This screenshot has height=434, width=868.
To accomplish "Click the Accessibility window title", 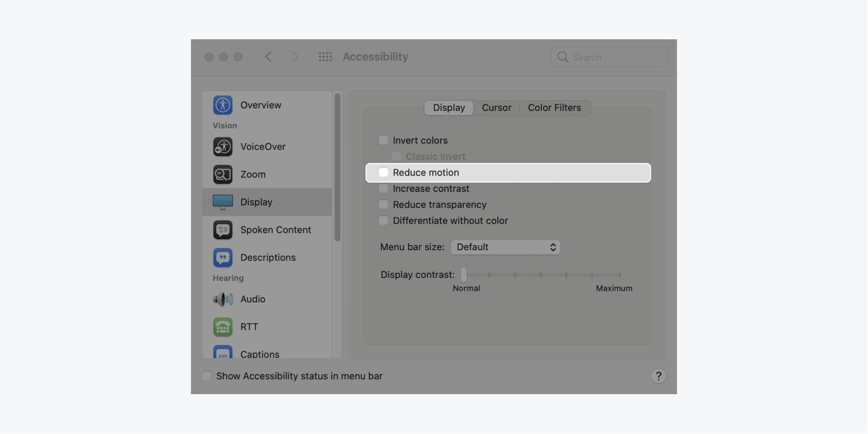I will point(375,57).
